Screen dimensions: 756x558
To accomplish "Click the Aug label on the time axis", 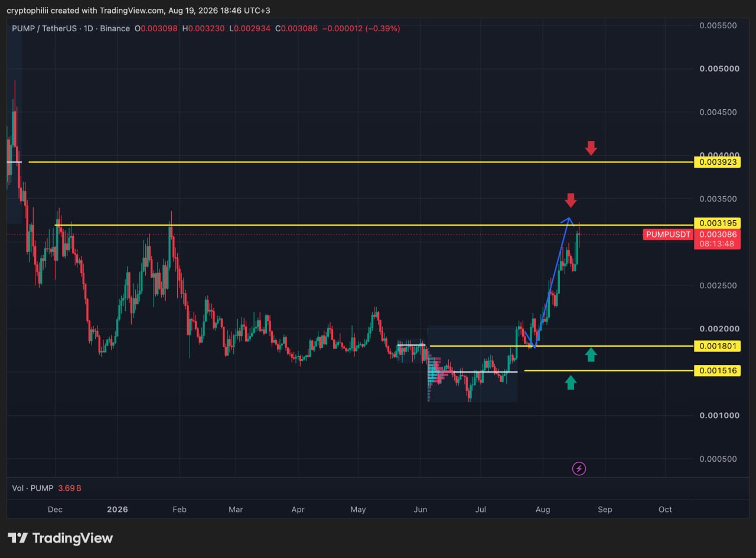I will coord(543,510).
